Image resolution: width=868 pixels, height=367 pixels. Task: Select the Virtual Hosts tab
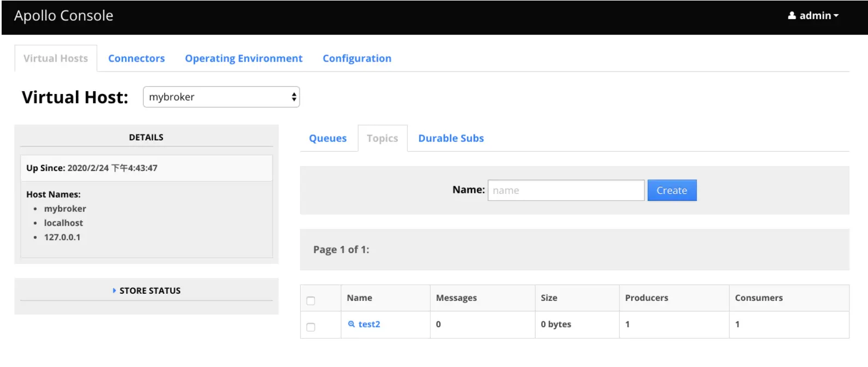coord(56,58)
